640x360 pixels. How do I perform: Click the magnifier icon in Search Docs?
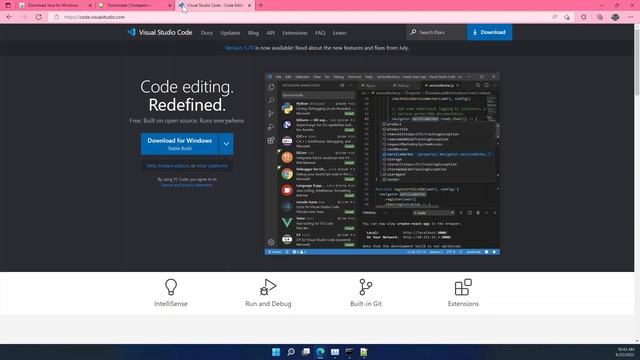pos(413,32)
